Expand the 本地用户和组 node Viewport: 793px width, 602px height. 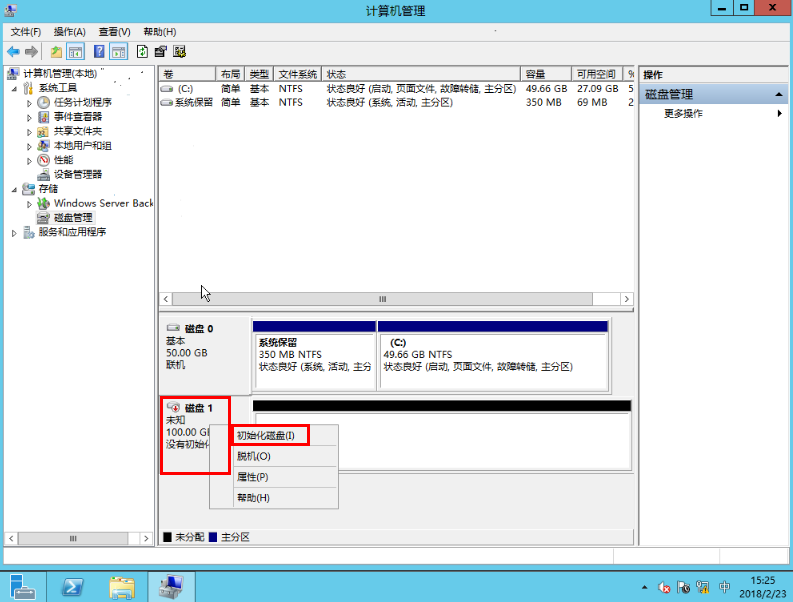coord(29,146)
